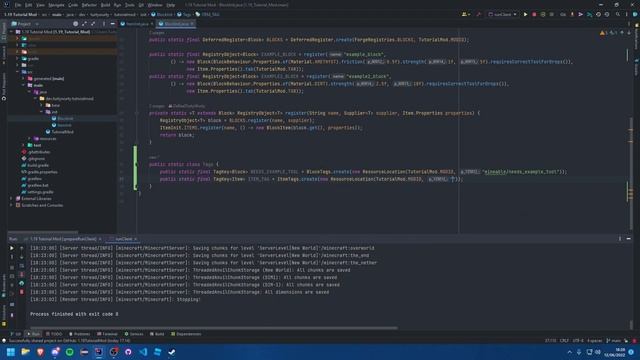Viewport: 640px width, 360px height.
Task: Expand the generated [main] folder
Action: (x=23, y=78)
